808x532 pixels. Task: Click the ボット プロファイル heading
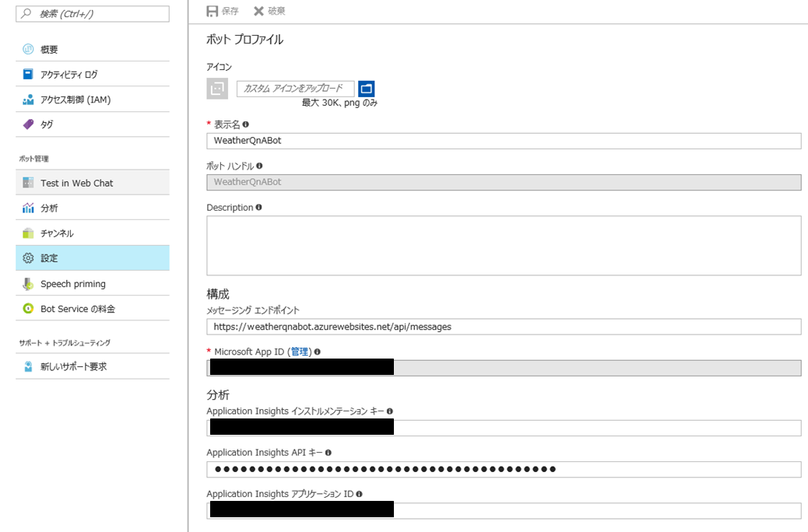coord(244,40)
